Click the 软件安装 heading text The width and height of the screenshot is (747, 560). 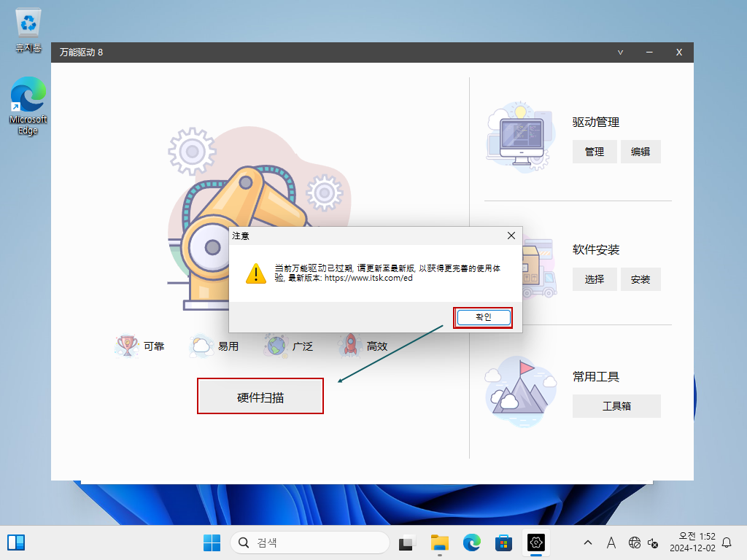595,250
